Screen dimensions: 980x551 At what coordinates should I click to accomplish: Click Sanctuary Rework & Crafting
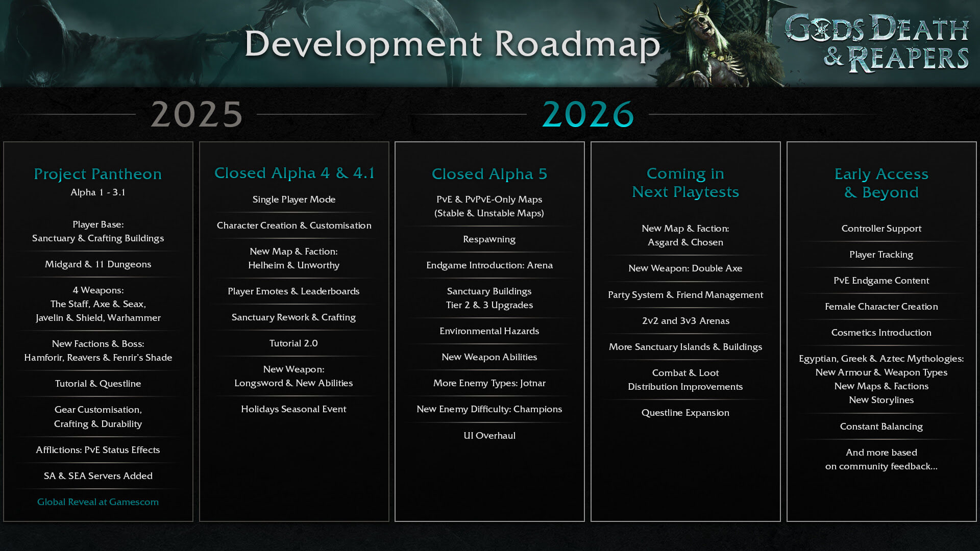tap(294, 317)
